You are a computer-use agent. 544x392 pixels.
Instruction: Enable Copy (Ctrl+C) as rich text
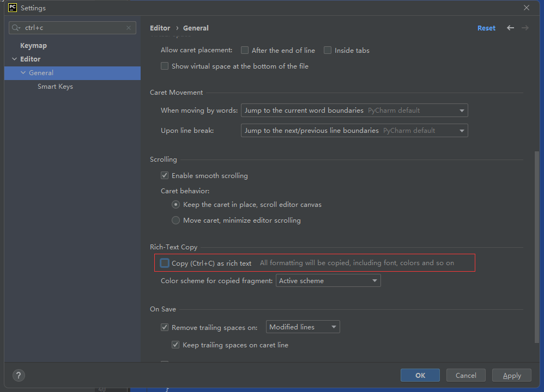[164, 262]
